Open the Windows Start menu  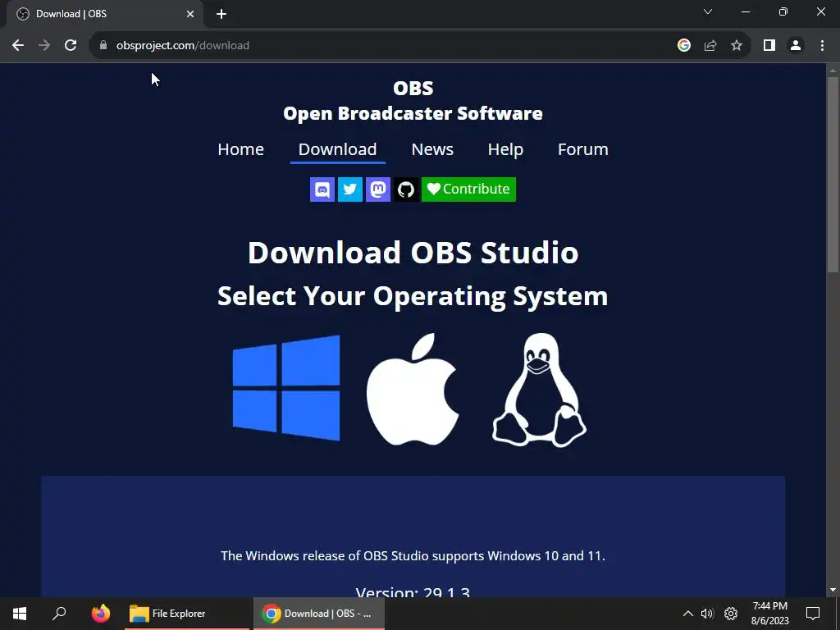(x=20, y=614)
